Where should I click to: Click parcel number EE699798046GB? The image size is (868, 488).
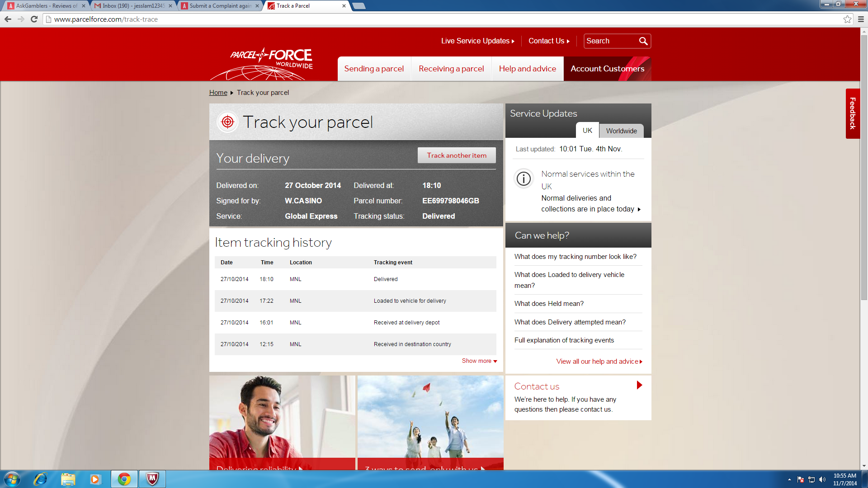[x=450, y=201]
